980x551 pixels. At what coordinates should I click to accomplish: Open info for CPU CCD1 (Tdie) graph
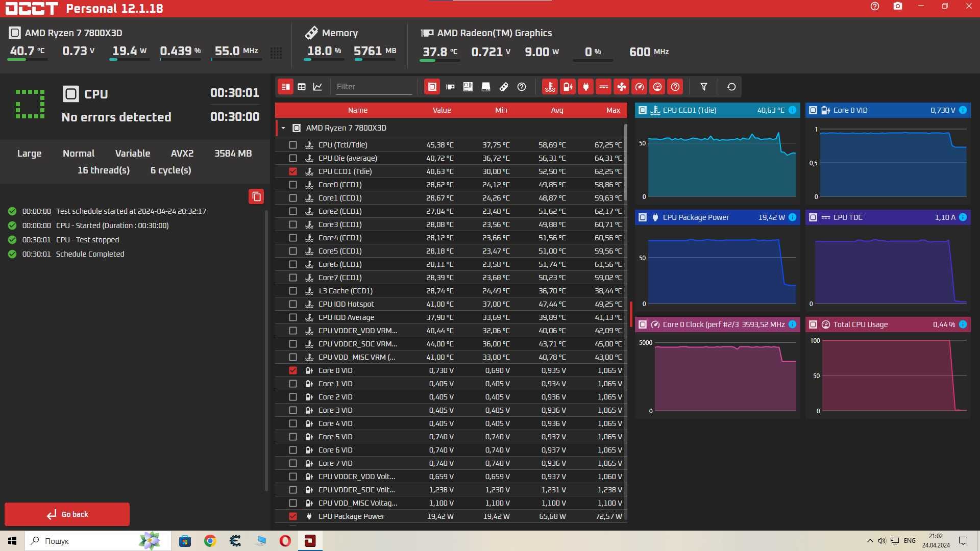click(792, 110)
